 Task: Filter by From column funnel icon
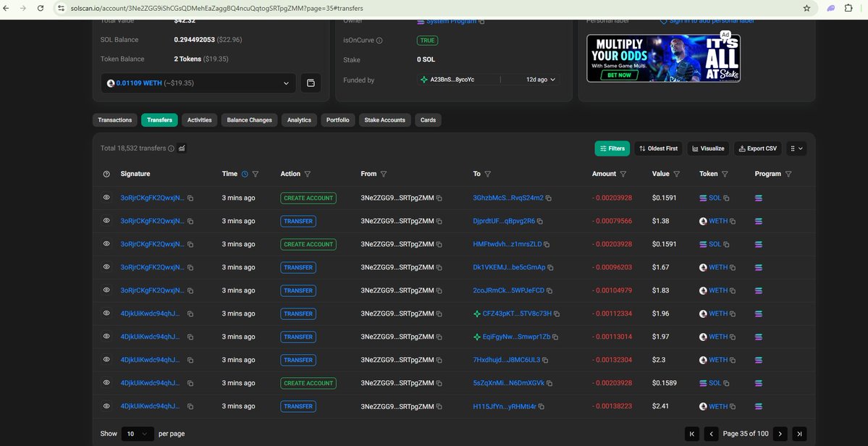(384, 174)
